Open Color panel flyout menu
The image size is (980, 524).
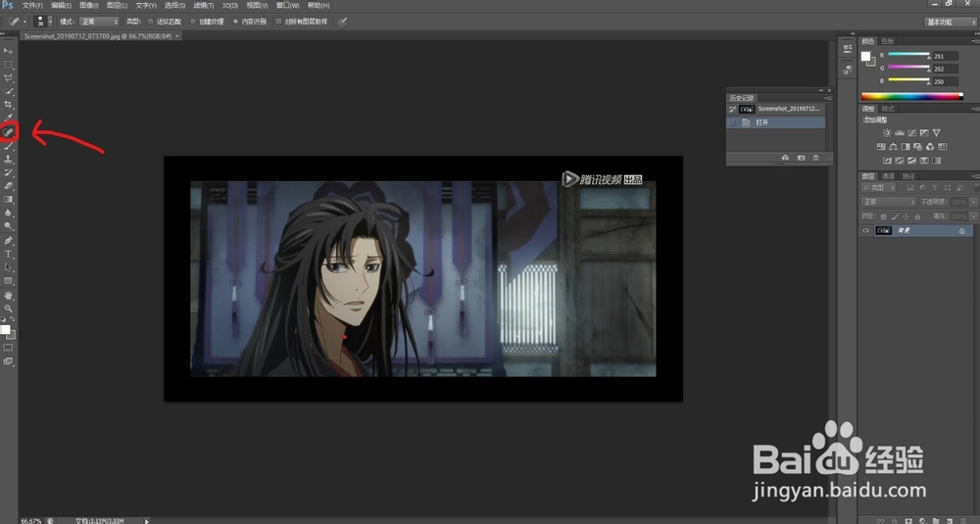[975, 41]
